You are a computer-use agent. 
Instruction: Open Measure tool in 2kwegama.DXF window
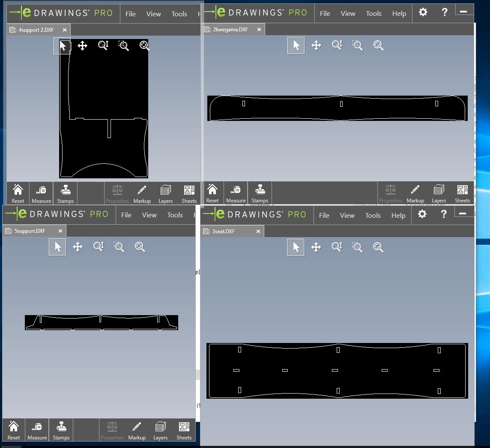[236, 193]
